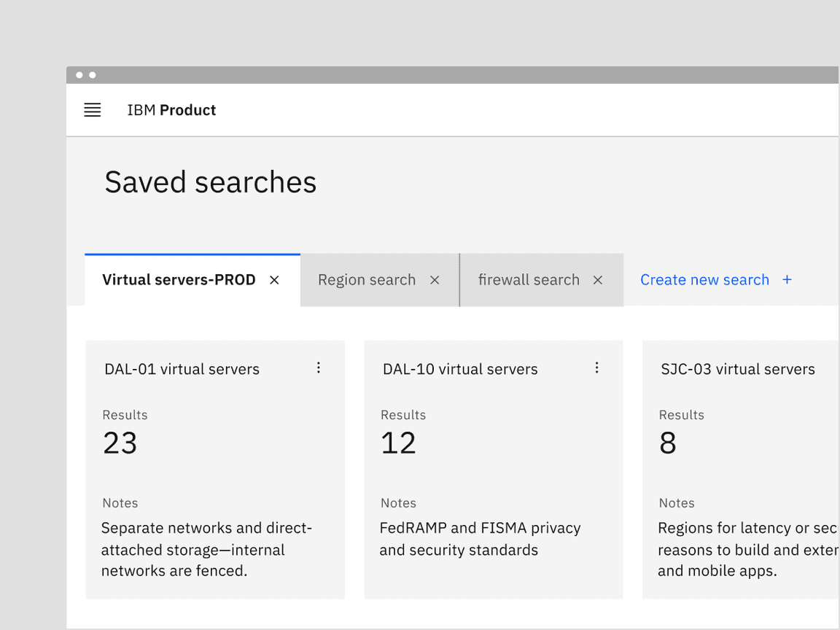Close the Virtual servers-PROD tab
Screen dimensions: 840x630
[274, 280]
